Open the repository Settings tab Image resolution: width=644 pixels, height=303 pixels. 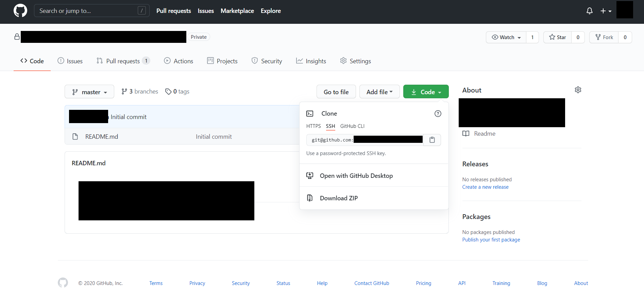point(355,61)
